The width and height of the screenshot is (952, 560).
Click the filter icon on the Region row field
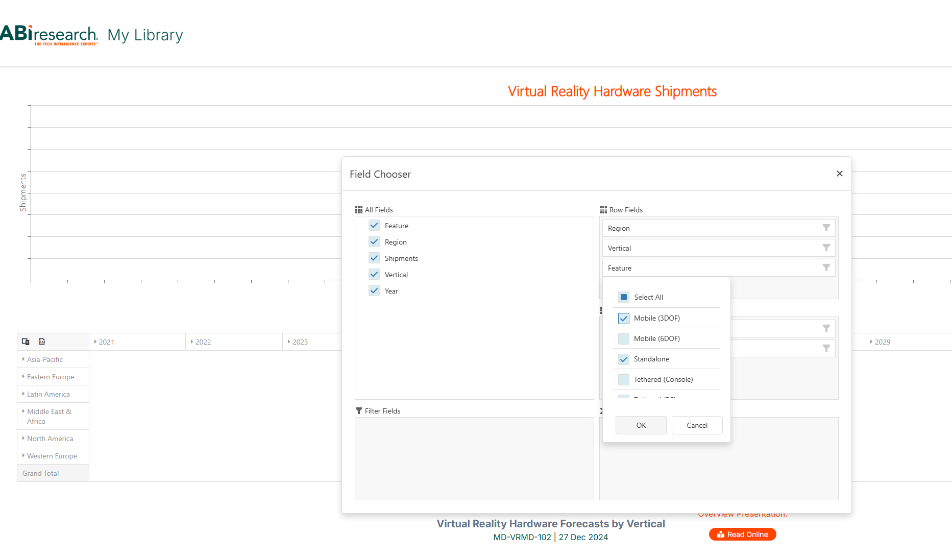(x=826, y=228)
